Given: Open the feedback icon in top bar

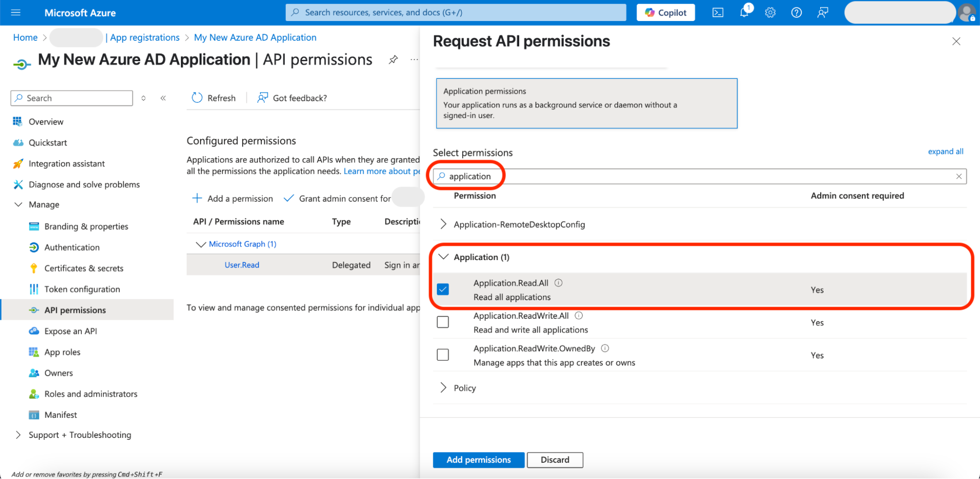Looking at the screenshot, I should tap(823, 13).
